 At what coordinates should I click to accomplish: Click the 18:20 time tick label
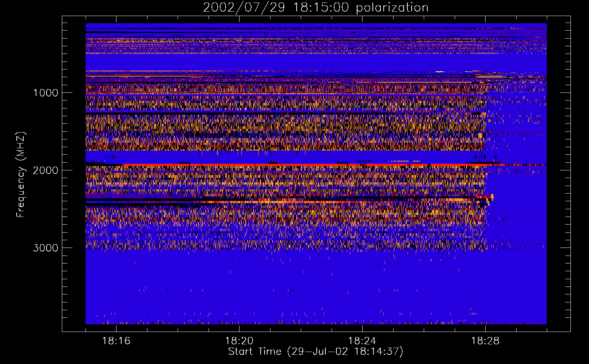click(x=239, y=341)
